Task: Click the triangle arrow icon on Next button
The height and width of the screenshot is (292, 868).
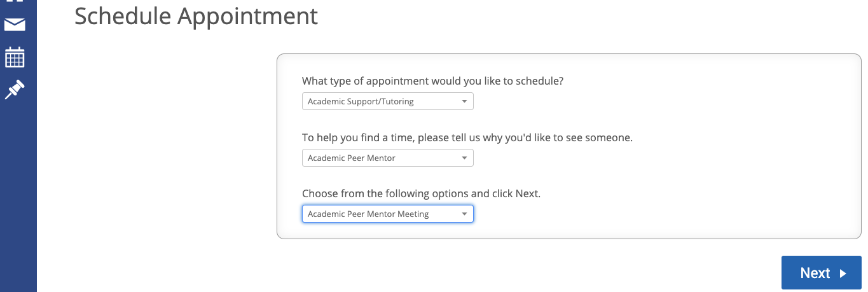Action: point(843,274)
